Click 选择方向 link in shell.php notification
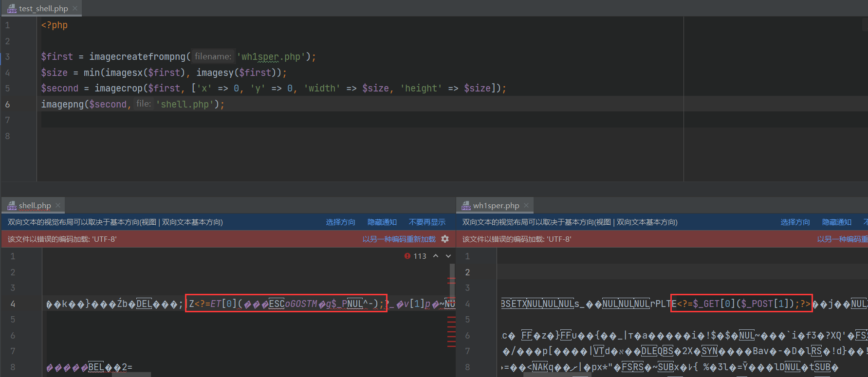The height and width of the screenshot is (377, 868). coord(340,222)
